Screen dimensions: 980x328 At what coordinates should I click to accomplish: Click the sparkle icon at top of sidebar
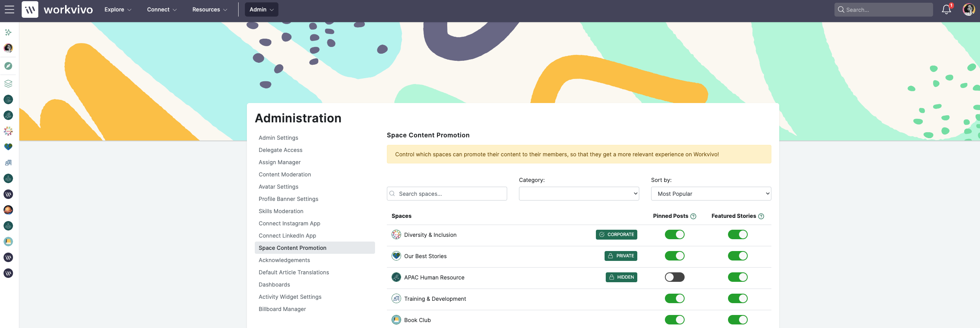[x=8, y=32]
